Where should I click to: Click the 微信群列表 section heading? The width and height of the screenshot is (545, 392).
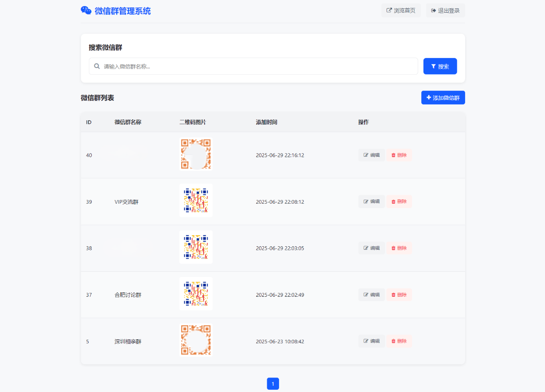(x=97, y=98)
